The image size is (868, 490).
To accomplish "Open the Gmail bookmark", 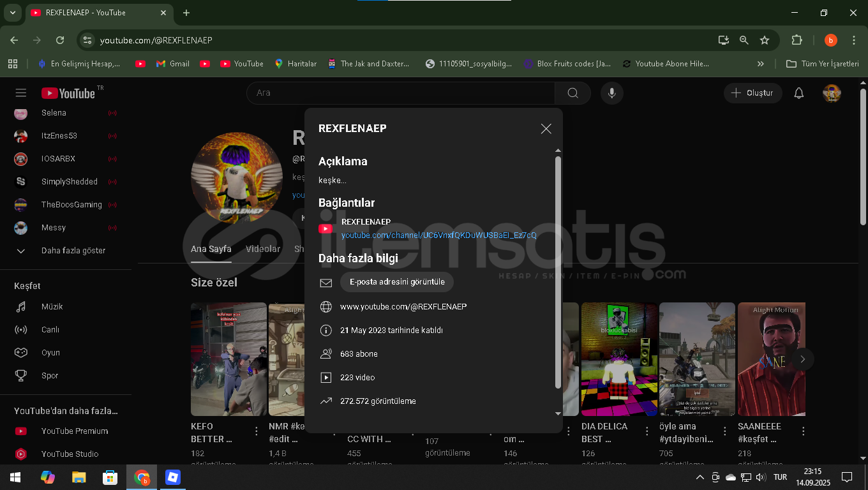I will pos(173,64).
